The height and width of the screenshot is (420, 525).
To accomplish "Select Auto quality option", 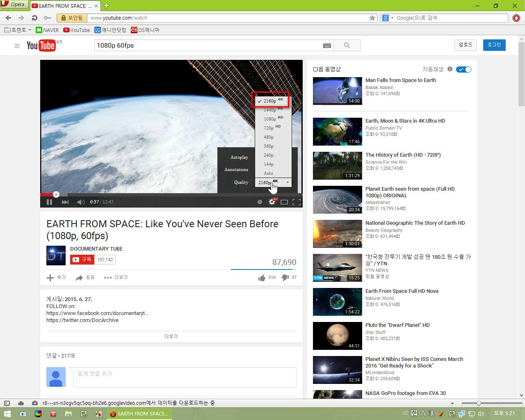I will click(x=273, y=173).
